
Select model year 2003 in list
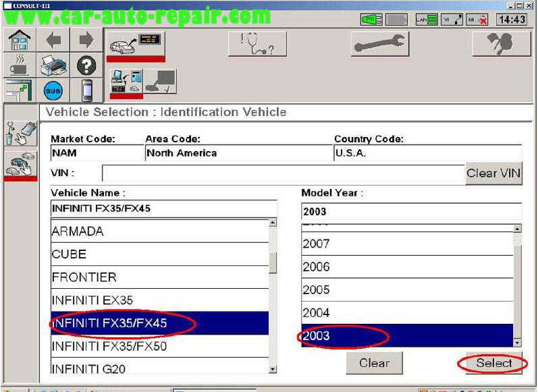coord(407,336)
